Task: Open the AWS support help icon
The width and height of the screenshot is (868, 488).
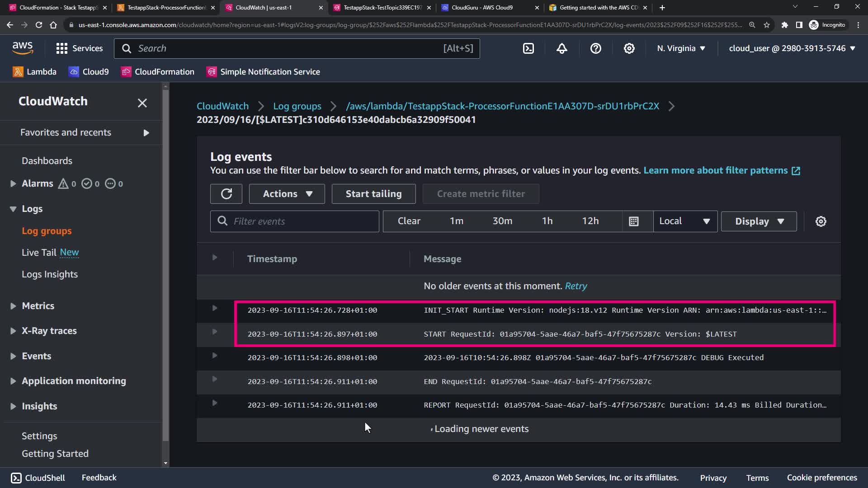Action: (x=595, y=48)
